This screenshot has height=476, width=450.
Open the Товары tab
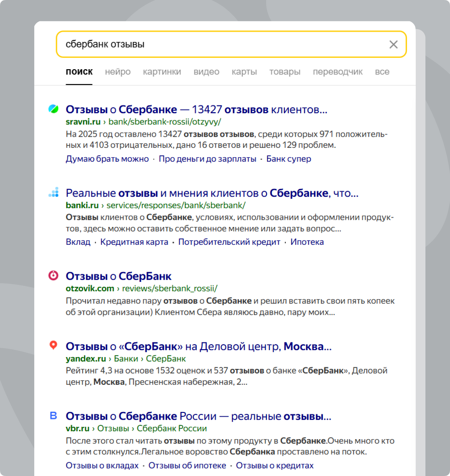pyautogui.click(x=285, y=72)
